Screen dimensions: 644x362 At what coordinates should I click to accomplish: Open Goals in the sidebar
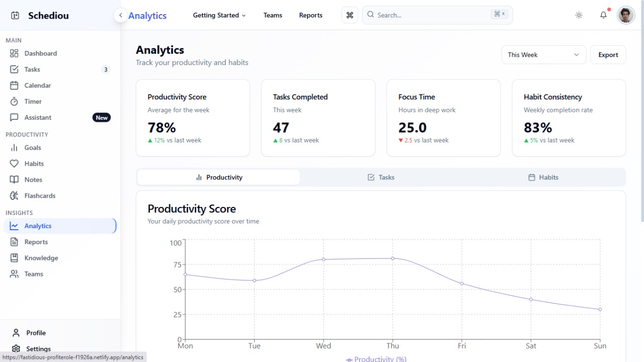click(x=60, y=148)
